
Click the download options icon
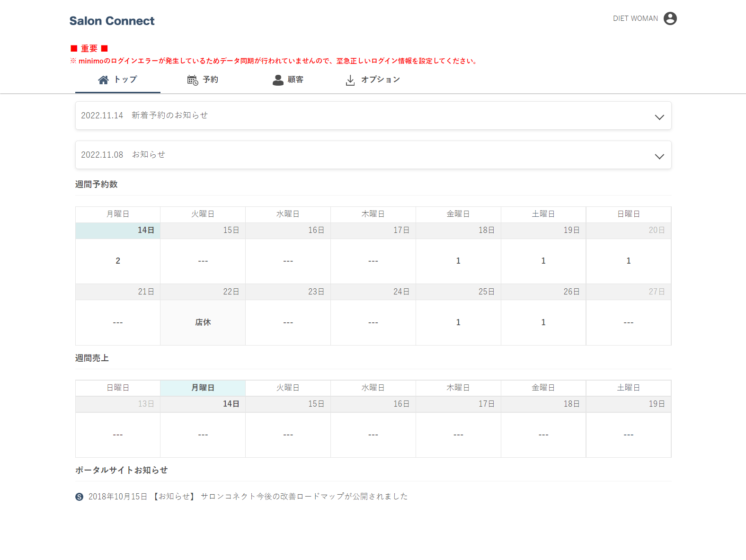350,80
